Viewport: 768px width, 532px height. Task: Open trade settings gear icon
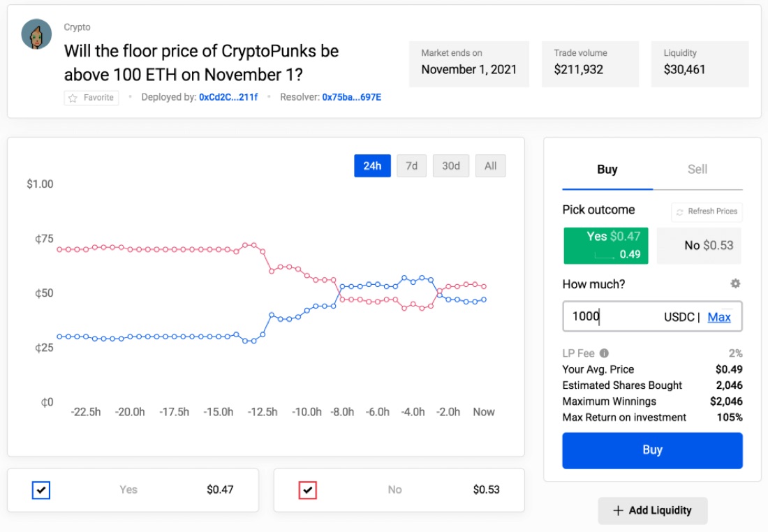(x=735, y=283)
